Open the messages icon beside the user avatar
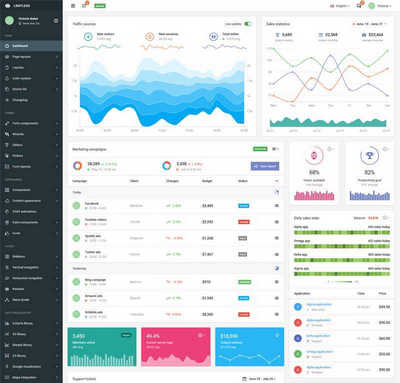Viewport: 400px width, 383px height. point(359,6)
